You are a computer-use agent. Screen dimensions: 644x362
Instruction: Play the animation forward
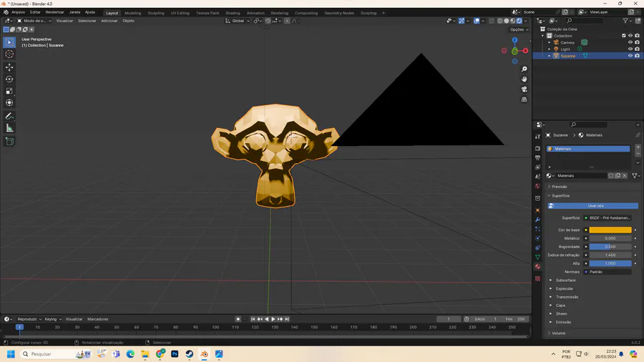(x=273, y=319)
